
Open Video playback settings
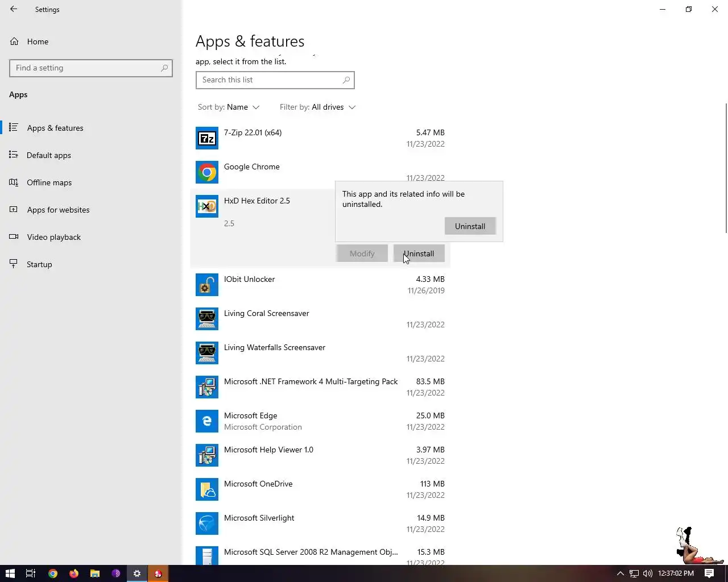coord(54,237)
